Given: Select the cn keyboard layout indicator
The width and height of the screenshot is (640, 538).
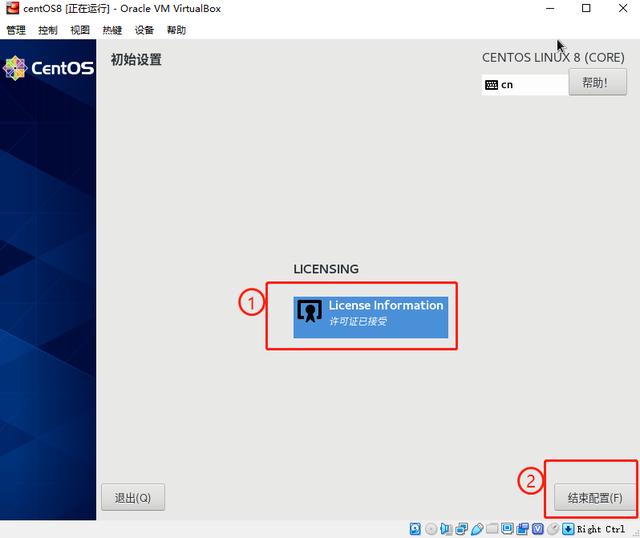Looking at the screenshot, I should [525, 85].
